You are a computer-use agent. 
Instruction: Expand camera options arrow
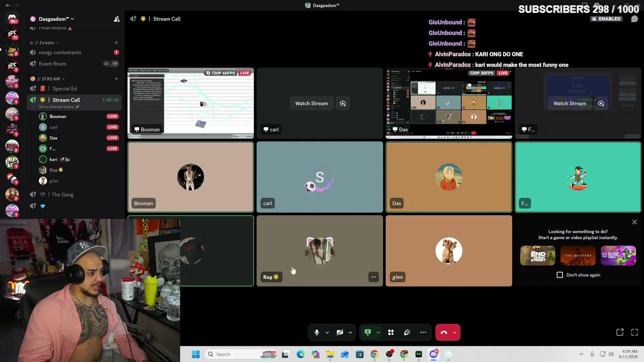tap(350, 332)
